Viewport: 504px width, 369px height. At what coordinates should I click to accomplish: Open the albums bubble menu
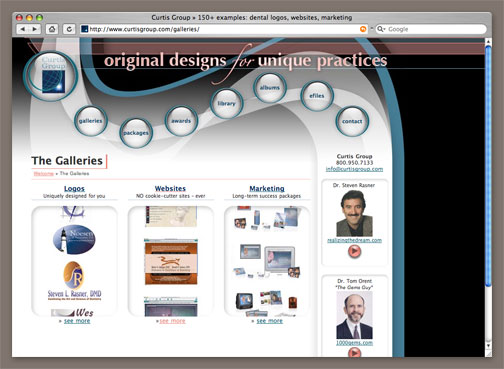(x=270, y=88)
